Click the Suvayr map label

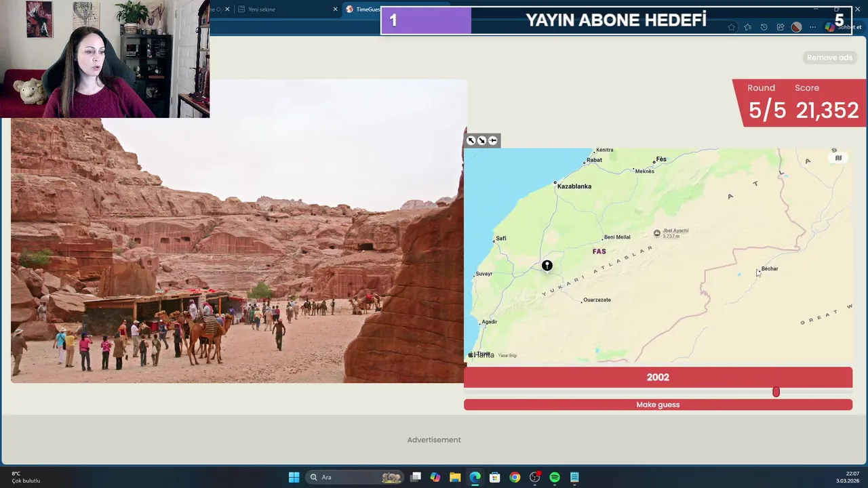click(x=484, y=274)
